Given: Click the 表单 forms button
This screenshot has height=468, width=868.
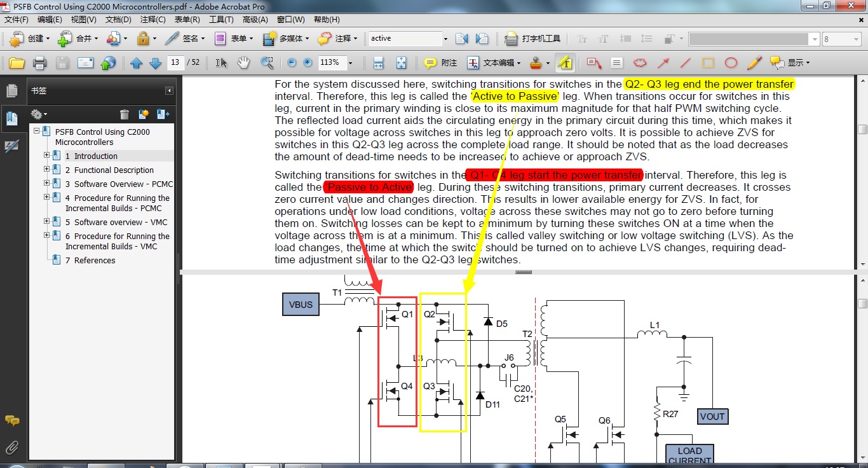Looking at the screenshot, I should 233,39.
